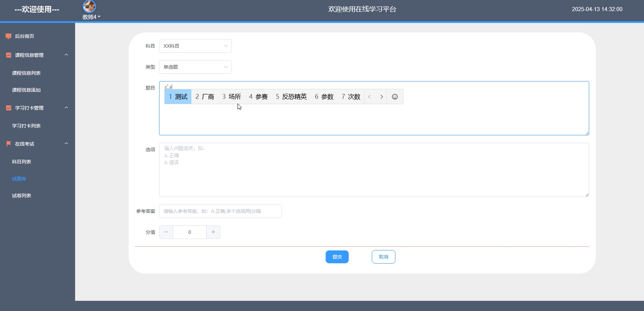
Task: Open the 科目 dropdown
Action: [x=195, y=46]
